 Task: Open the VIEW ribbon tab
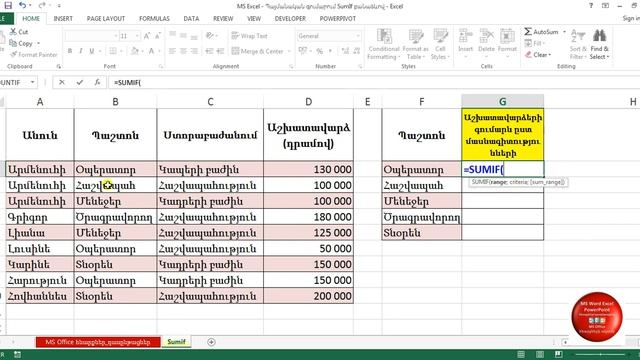[x=254, y=19]
